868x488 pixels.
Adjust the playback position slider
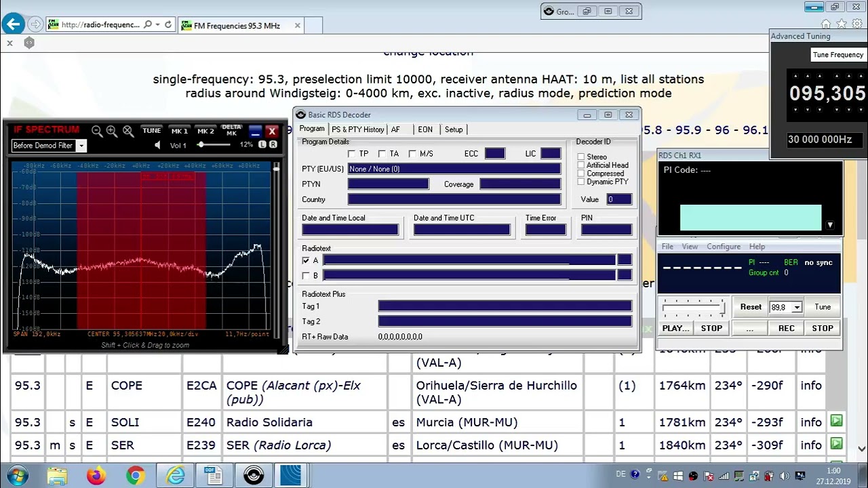693,308
